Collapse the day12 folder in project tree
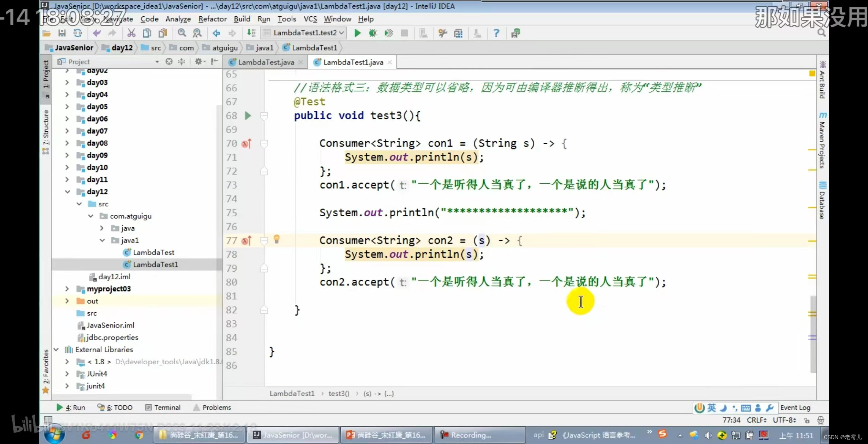The height and width of the screenshot is (444, 868). 67,192
